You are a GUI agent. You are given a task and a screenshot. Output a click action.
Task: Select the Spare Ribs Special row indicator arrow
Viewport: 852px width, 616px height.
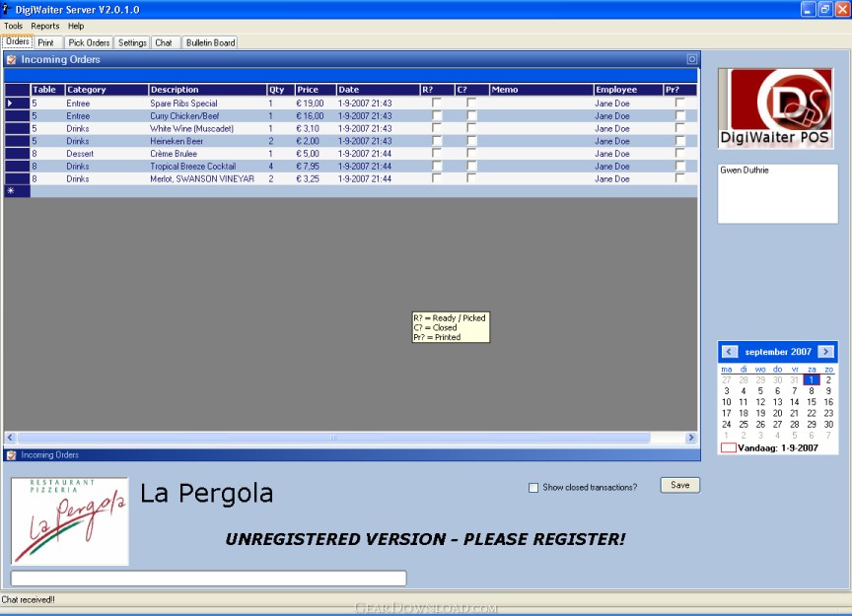click(12, 103)
